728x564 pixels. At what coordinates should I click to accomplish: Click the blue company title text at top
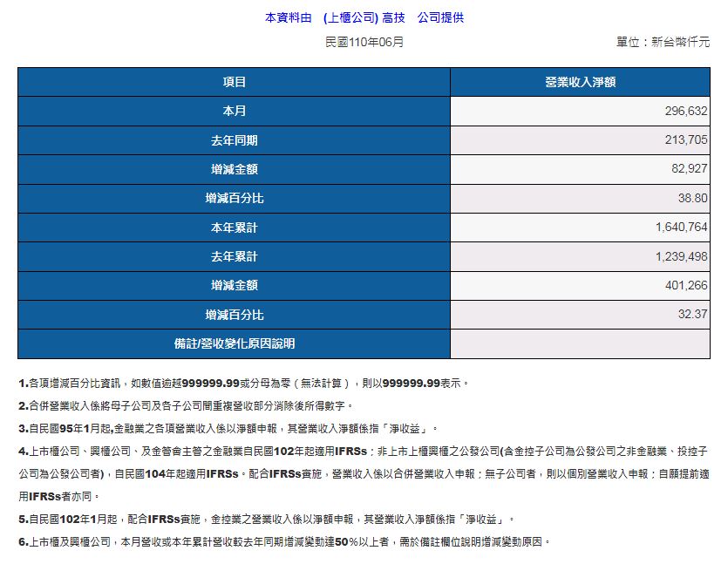(x=364, y=17)
